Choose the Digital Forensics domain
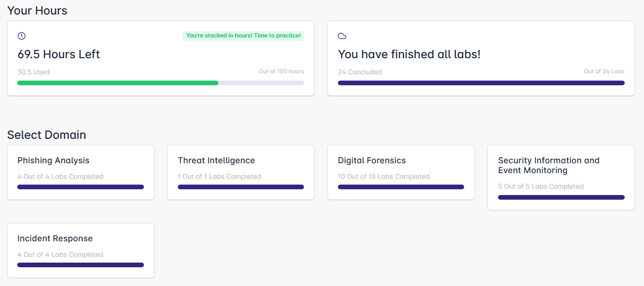The height and width of the screenshot is (286, 644). (372, 161)
